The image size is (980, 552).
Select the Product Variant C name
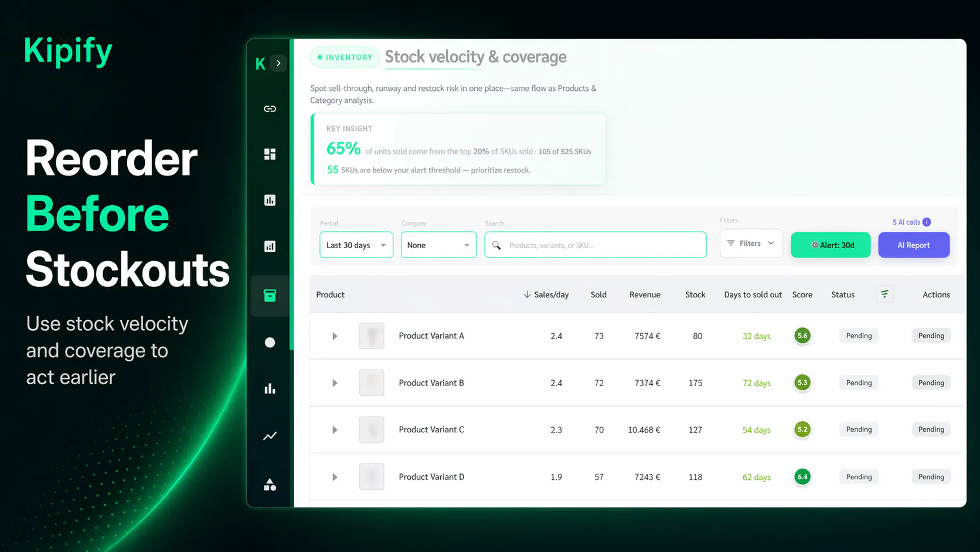tap(431, 430)
